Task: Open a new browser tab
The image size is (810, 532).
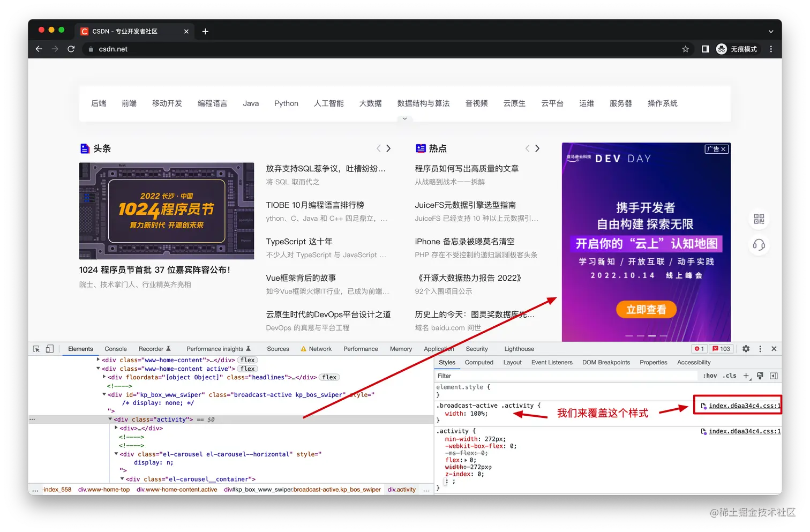Action: click(205, 32)
